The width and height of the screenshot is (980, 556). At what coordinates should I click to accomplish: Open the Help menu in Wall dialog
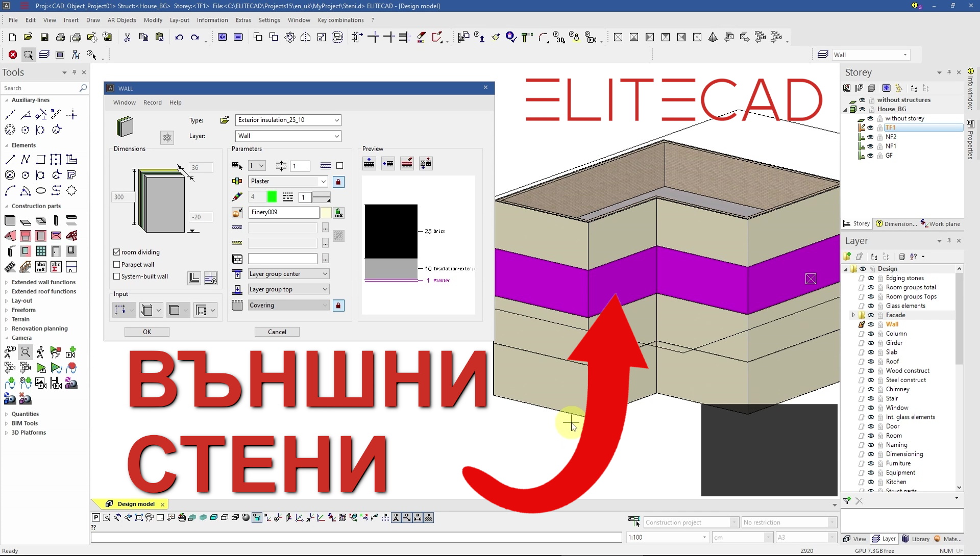(x=175, y=103)
